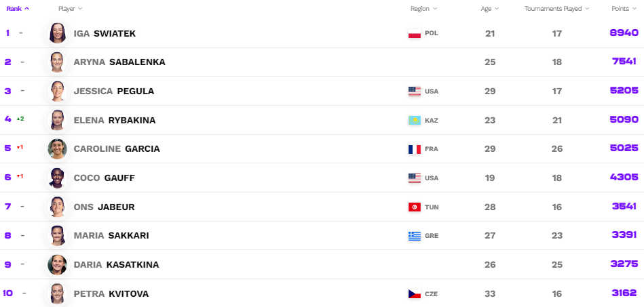Click the USA flag icon for Gauff
644x307 pixels.
(x=414, y=178)
